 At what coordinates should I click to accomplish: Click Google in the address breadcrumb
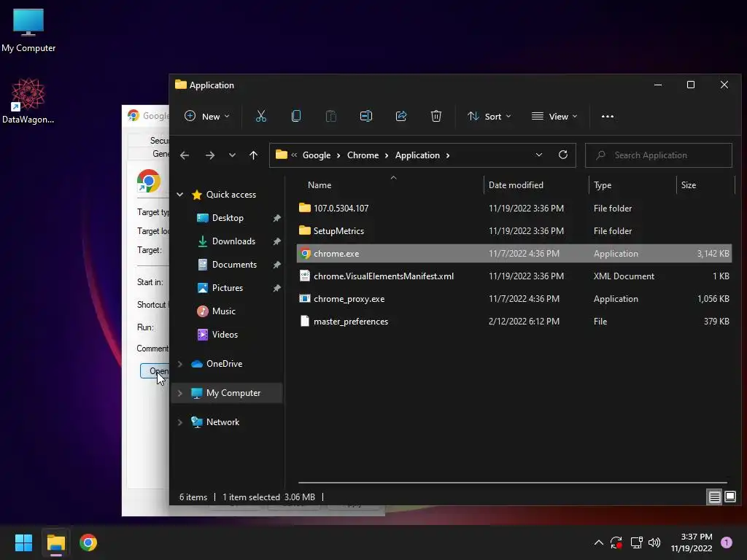tap(317, 155)
